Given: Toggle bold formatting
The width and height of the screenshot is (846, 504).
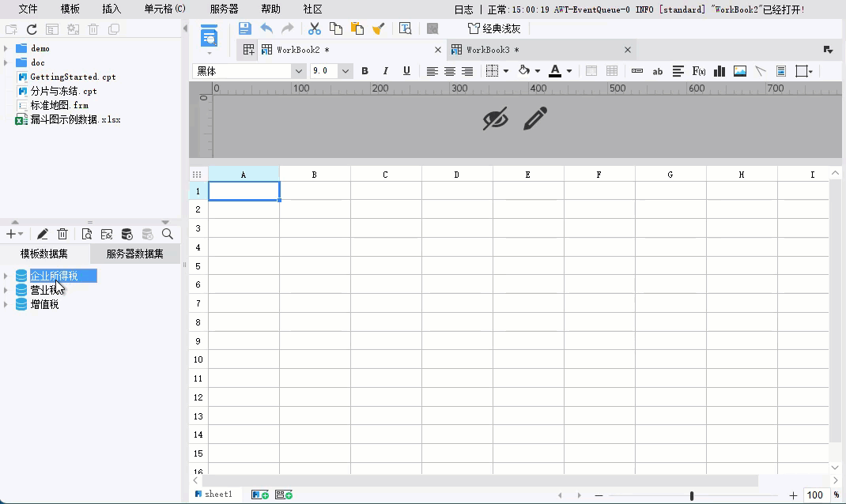Looking at the screenshot, I should tap(364, 71).
